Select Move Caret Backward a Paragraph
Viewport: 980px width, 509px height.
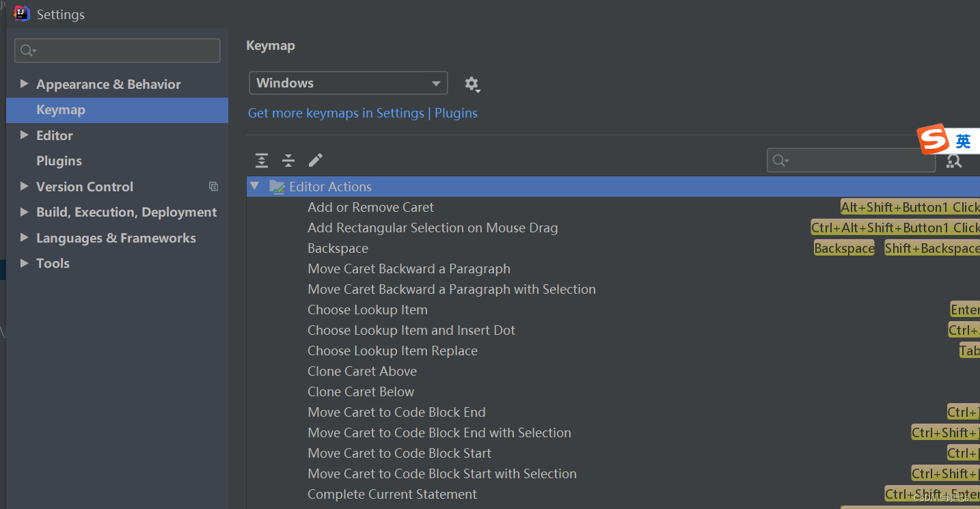pyautogui.click(x=409, y=269)
